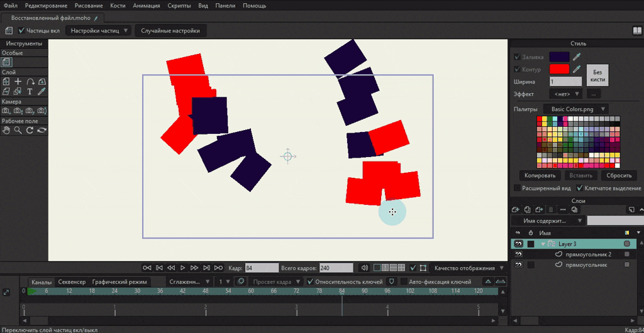
Task: Click the red Контур stroke color swatch
Action: pos(559,69)
